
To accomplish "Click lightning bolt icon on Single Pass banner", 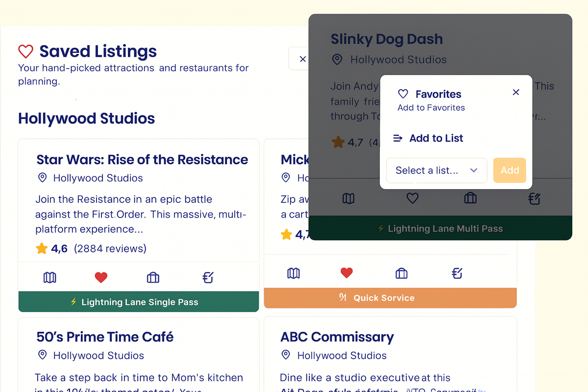I will pyautogui.click(x=73, y=302).
